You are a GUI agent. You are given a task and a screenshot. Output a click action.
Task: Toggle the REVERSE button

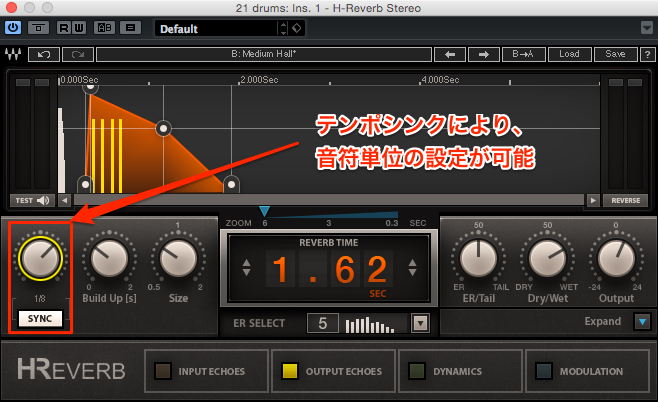pos(626,201)
